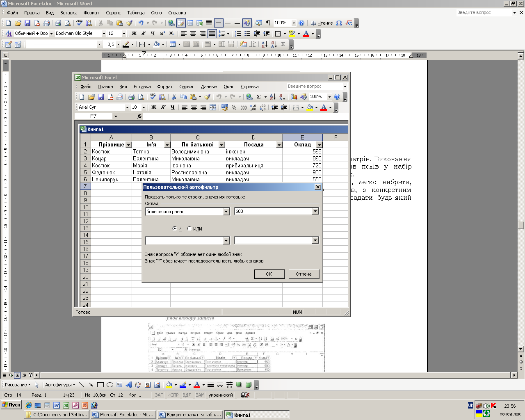Click Word Italic (К) button
Viewport: 525px width, 420px height.
[143, 34]
